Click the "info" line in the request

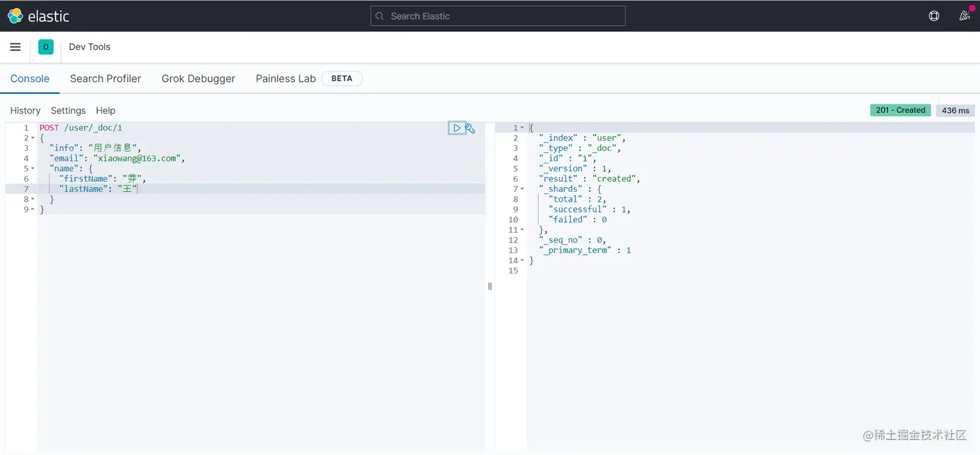pos(95,148)
